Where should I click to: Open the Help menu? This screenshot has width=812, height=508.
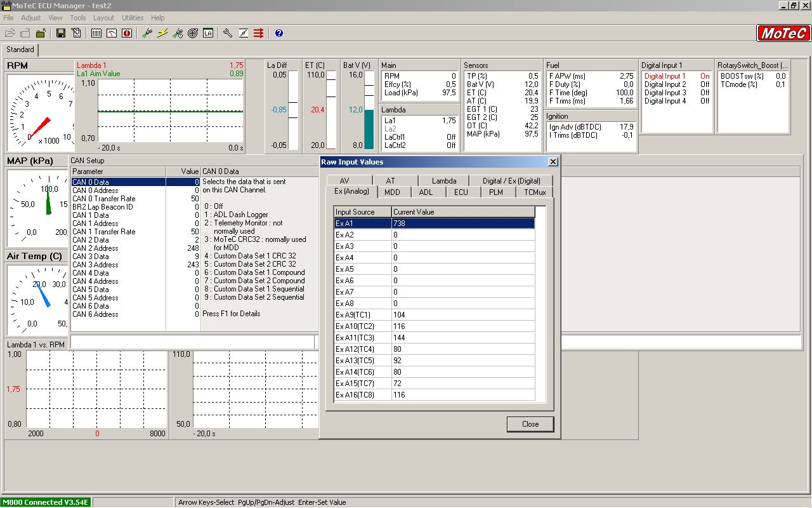(x=157, y=18)
